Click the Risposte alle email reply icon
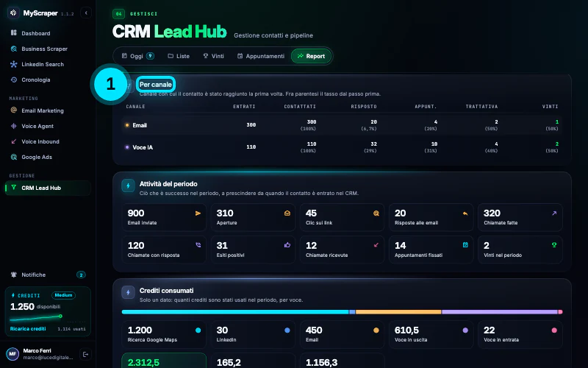This screenshot has width=588, height=368. pyautogui.click(x=465, y=213)
